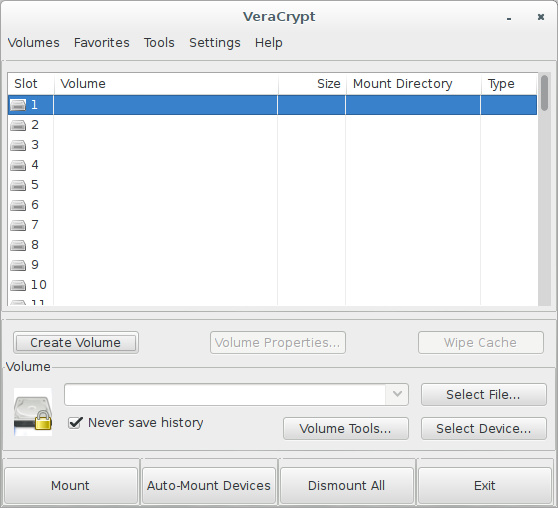The height and width of the screenshot is (508, 558).
Task: Select slot number 3 text
Action: coord(35,145)
